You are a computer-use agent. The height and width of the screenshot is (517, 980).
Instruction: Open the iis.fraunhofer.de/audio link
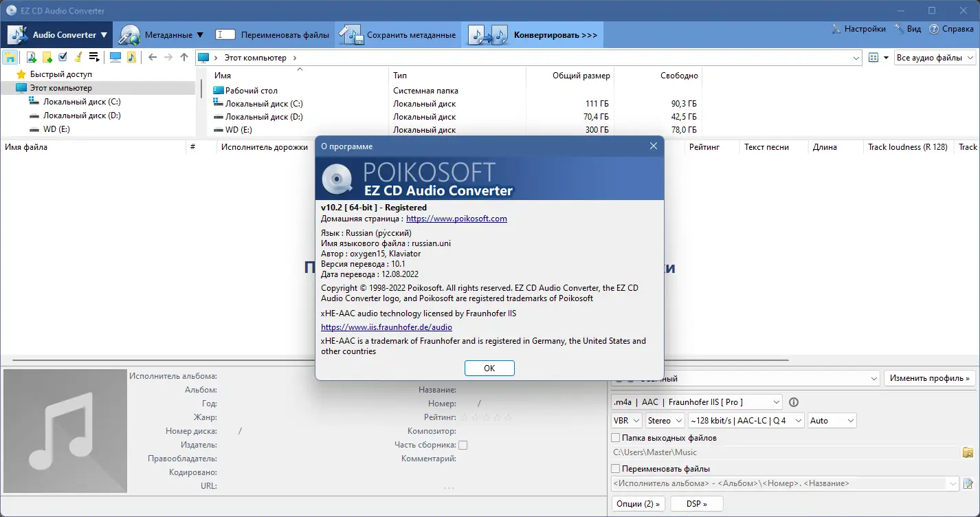(x=386, y=327)
